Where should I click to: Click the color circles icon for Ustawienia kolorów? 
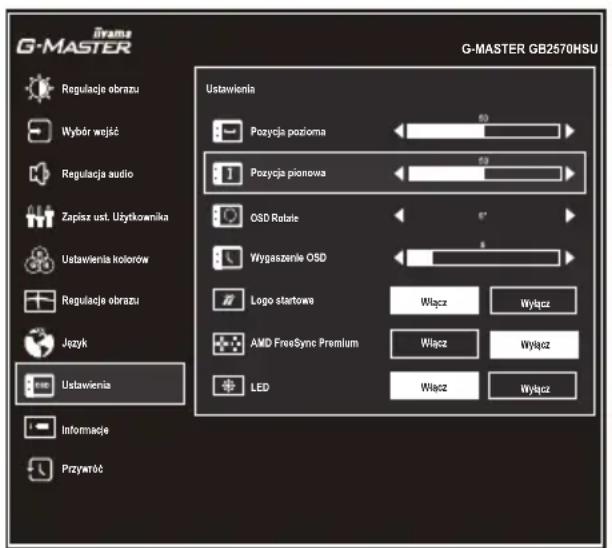coord(39,259)
